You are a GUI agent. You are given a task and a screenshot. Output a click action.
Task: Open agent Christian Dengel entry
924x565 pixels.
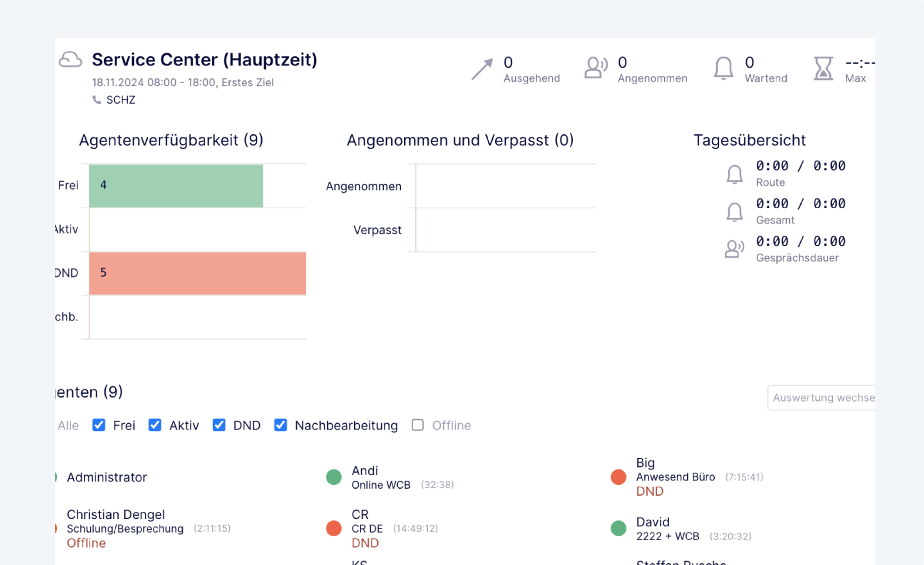[x=115, y=514]
